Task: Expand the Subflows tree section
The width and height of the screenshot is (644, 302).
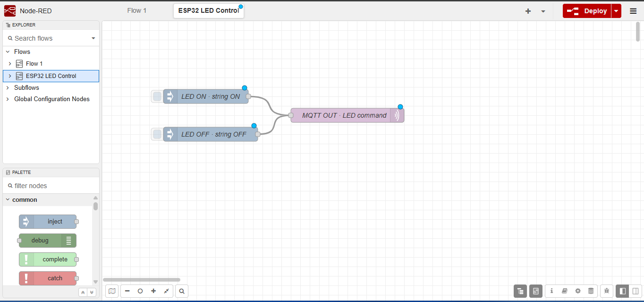Action: click(x=8, y=87)
